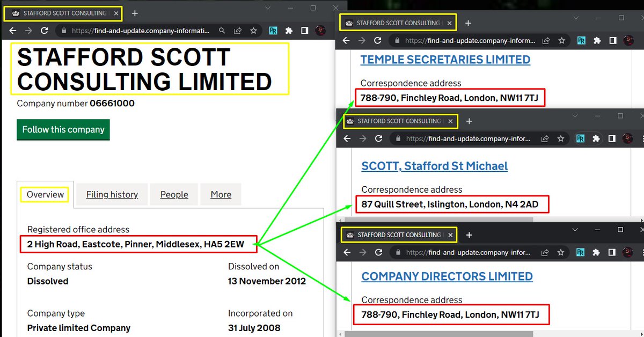Open a new tab in the Company Directors window
Screen dimensions: 644x337
pos(469,235)
